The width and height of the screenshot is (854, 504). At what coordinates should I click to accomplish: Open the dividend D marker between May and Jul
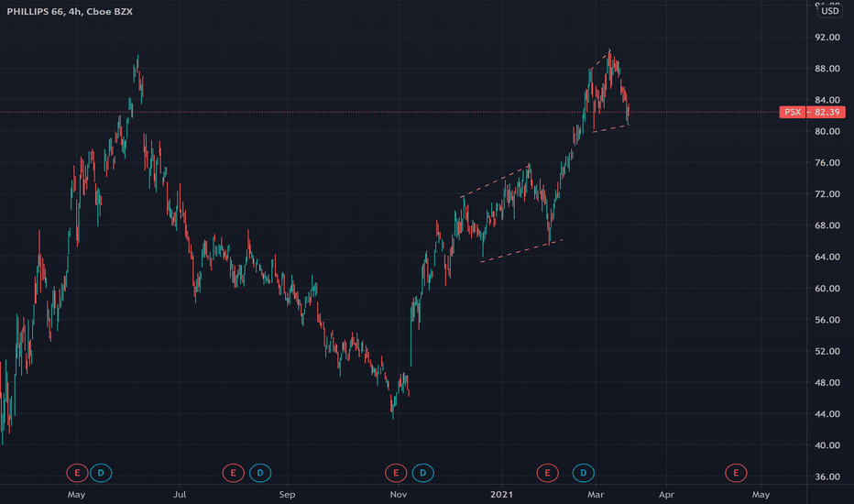pos(101,473)
